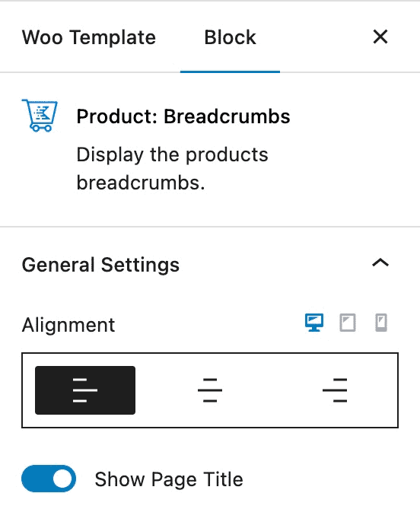The image size is (420, 525).
Task: Choose align right option
Action: (335, 390)
